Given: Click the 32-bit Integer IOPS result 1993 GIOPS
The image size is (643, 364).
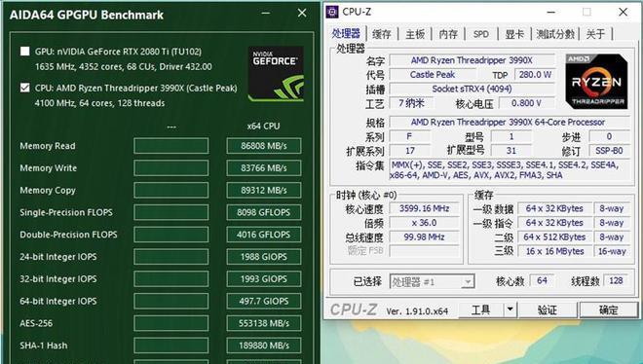Looking at the screenshot, I should click(x=264, y=278).
